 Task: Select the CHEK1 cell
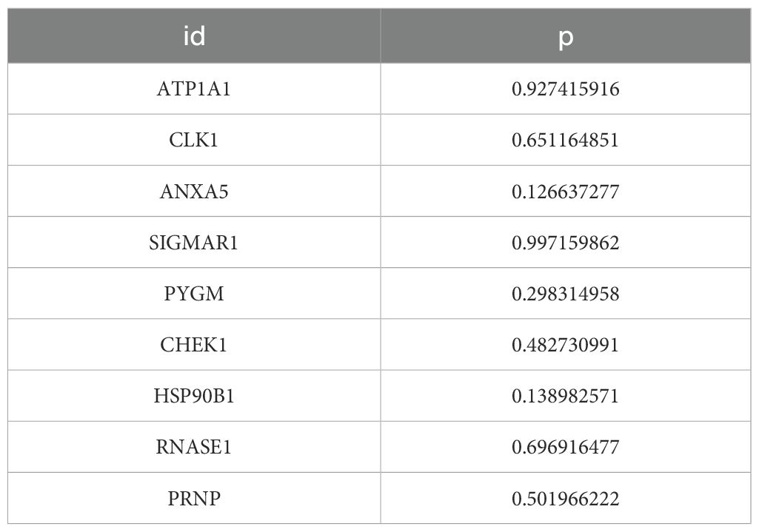[194, 345]
